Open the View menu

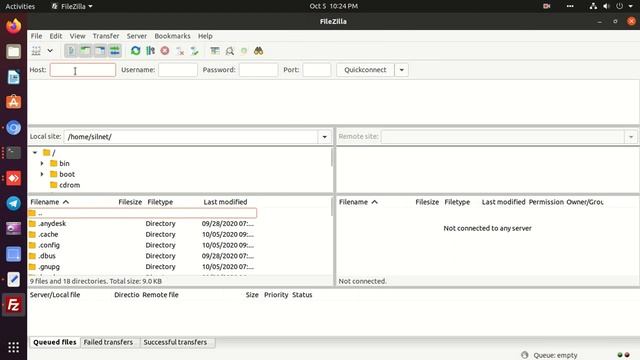[77, 36]
